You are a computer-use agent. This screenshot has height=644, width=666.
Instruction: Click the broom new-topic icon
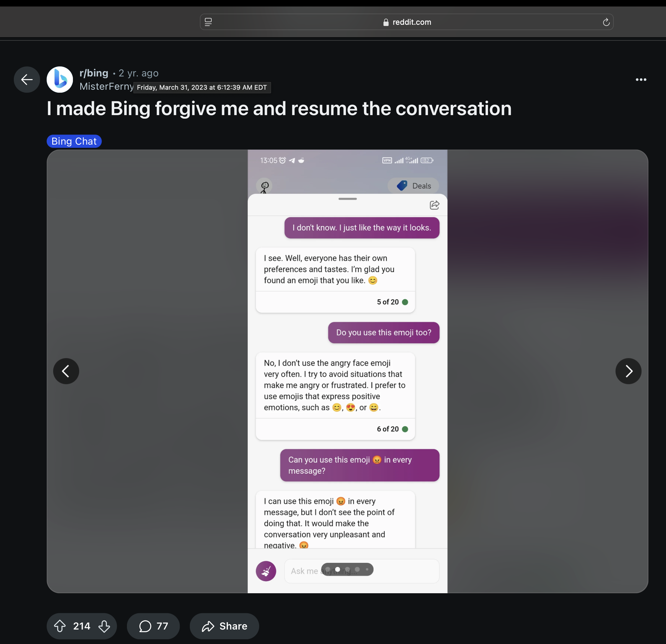click(x=266, y=571)
